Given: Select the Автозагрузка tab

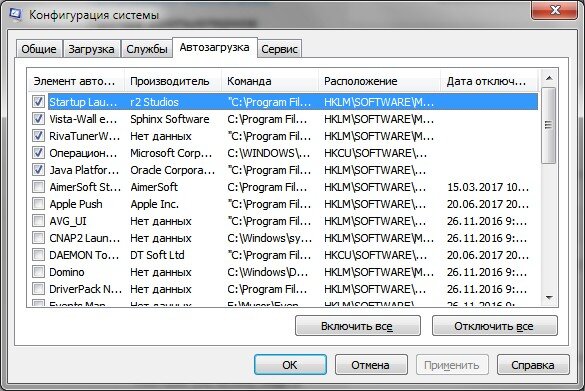Looking at the screenshot, I should tap(215, 47).
